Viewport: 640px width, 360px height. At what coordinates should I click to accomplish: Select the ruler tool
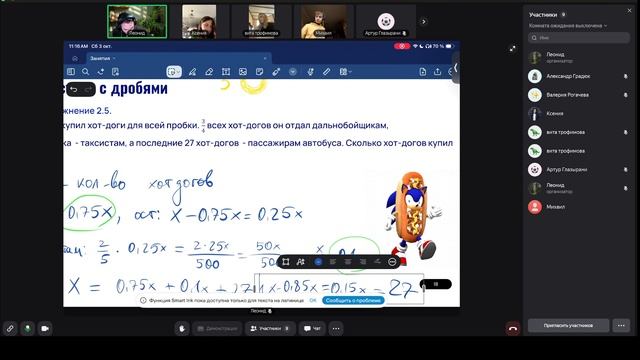[327, 72]
